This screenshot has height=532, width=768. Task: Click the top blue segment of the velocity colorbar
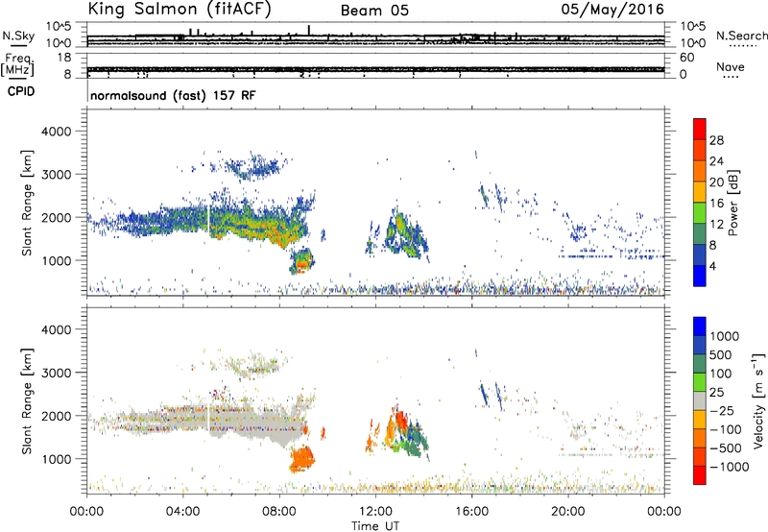click(x=700, y=326)
